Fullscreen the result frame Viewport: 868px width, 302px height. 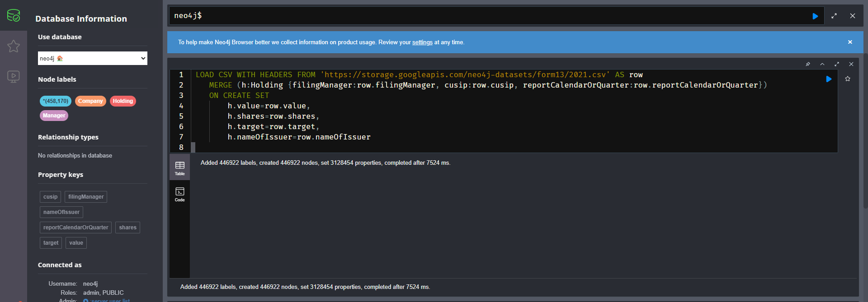point(837,64)
